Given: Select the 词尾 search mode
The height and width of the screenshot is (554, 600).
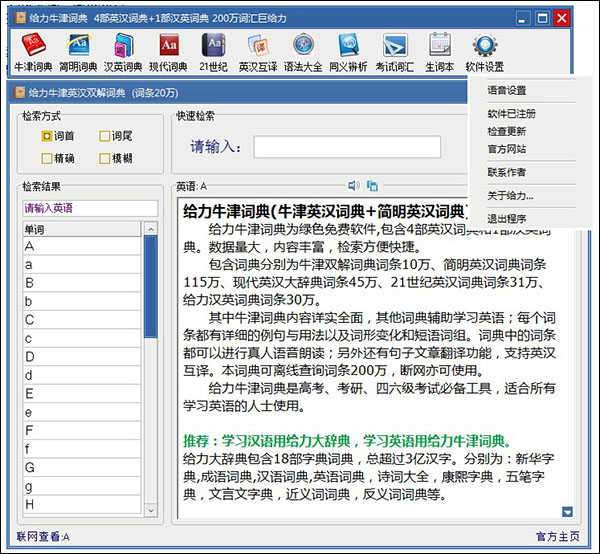Looking at the screenshot, I should click(116, 136).
